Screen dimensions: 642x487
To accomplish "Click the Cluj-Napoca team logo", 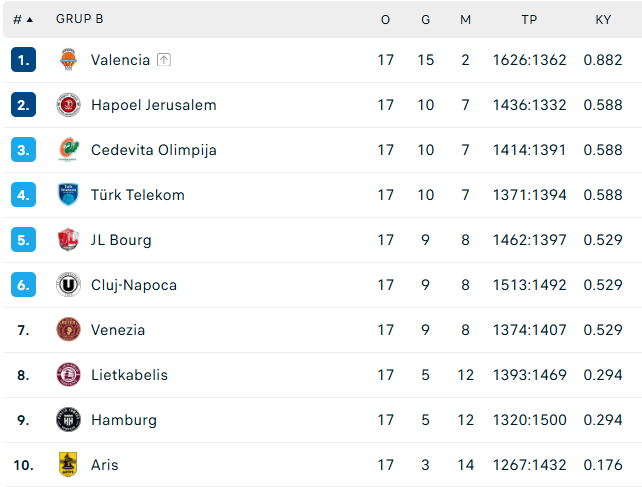I will point(68,285).
